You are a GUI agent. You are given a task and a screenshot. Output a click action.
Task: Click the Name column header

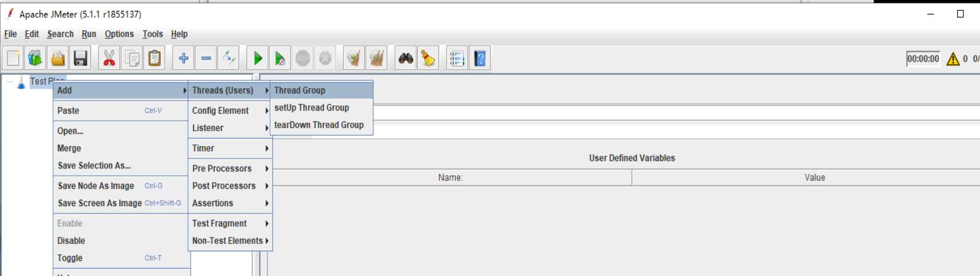click(450, 178)
